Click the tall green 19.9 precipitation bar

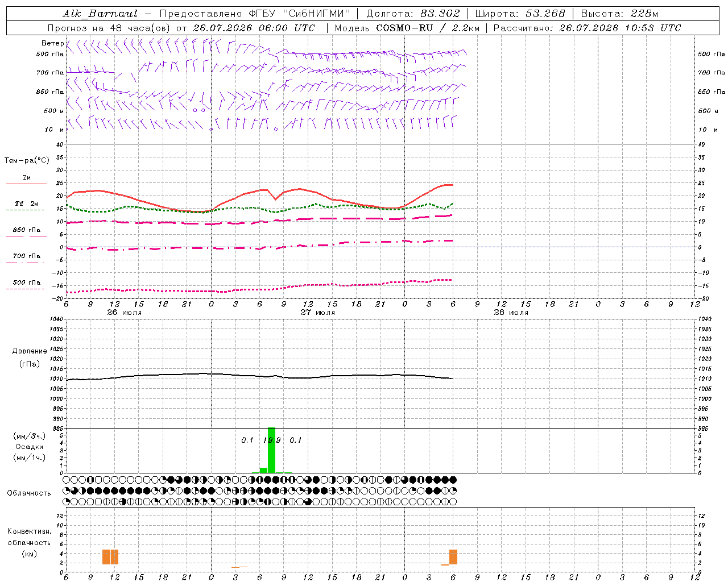pyautogui.click(x=271, y=450)
